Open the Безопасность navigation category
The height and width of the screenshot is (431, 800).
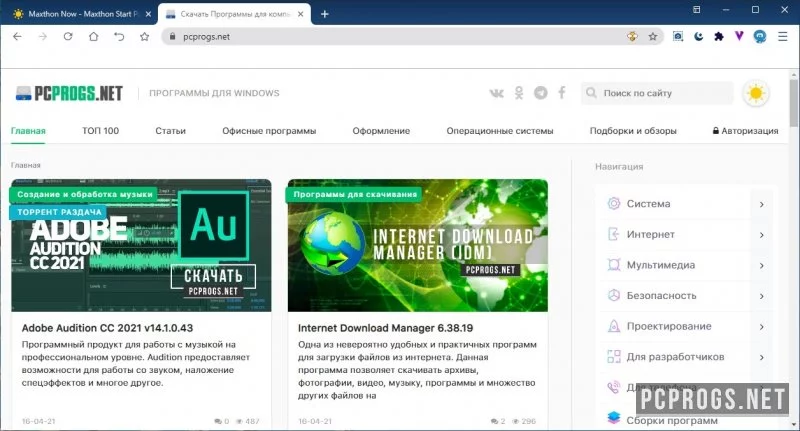click(x=661, y=296)
